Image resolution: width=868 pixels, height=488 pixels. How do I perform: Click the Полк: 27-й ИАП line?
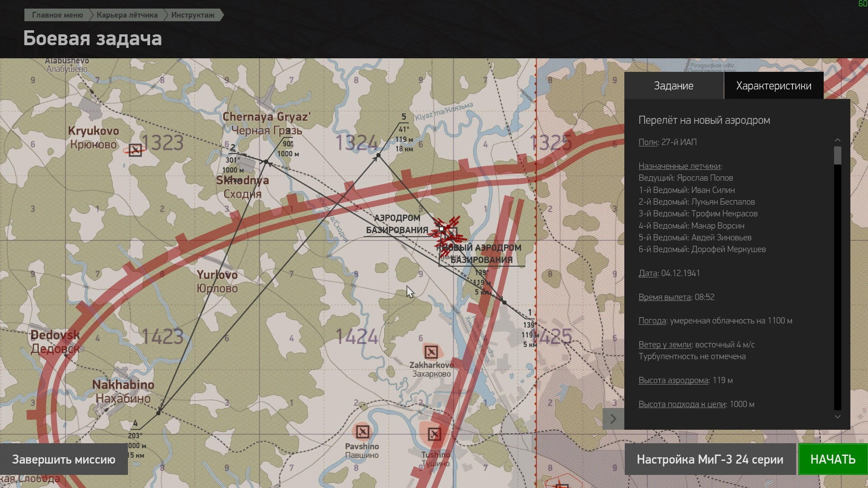(x=667, y=142)
